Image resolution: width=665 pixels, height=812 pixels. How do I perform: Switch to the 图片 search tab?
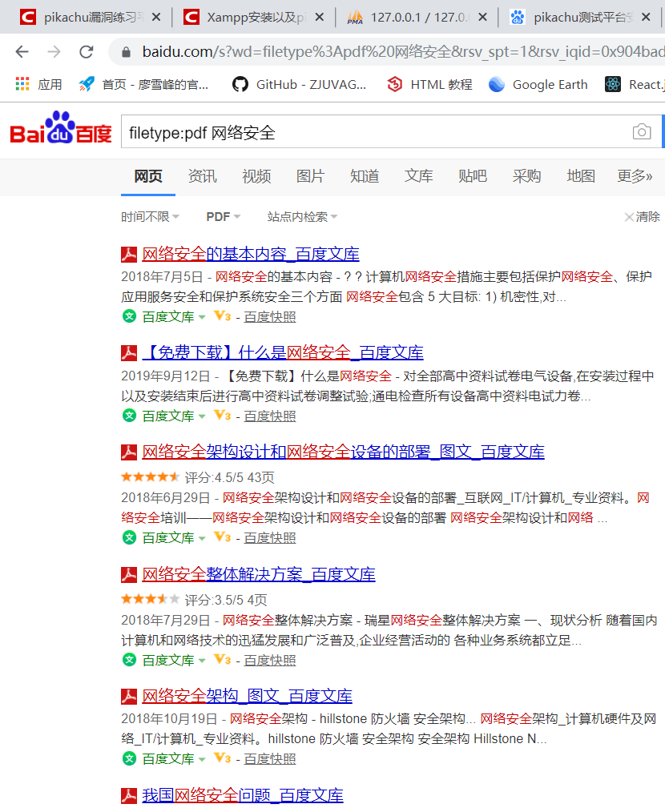311,176
